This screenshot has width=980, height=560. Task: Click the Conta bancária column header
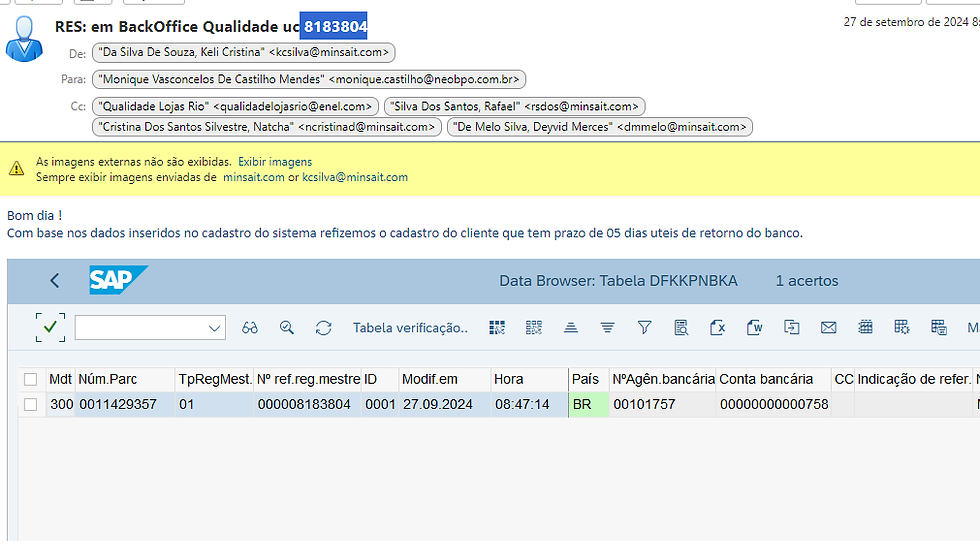[774, 379]
